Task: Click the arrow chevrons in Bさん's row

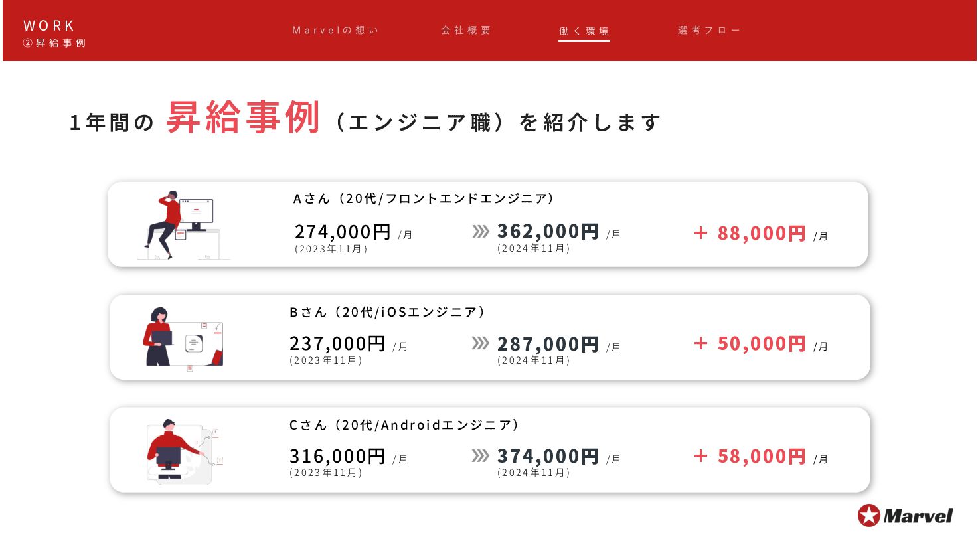Action: pos(481,343)
